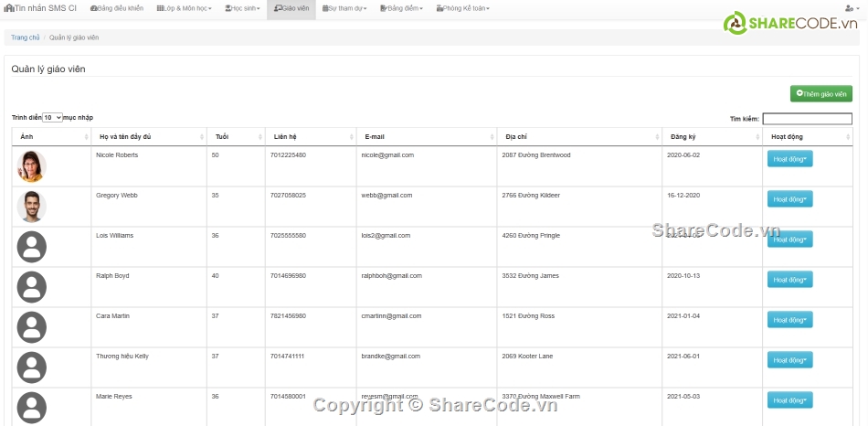Sort by the Ảnh column
The height and width of the screenshot is (426, 868).
coord(51,137)
